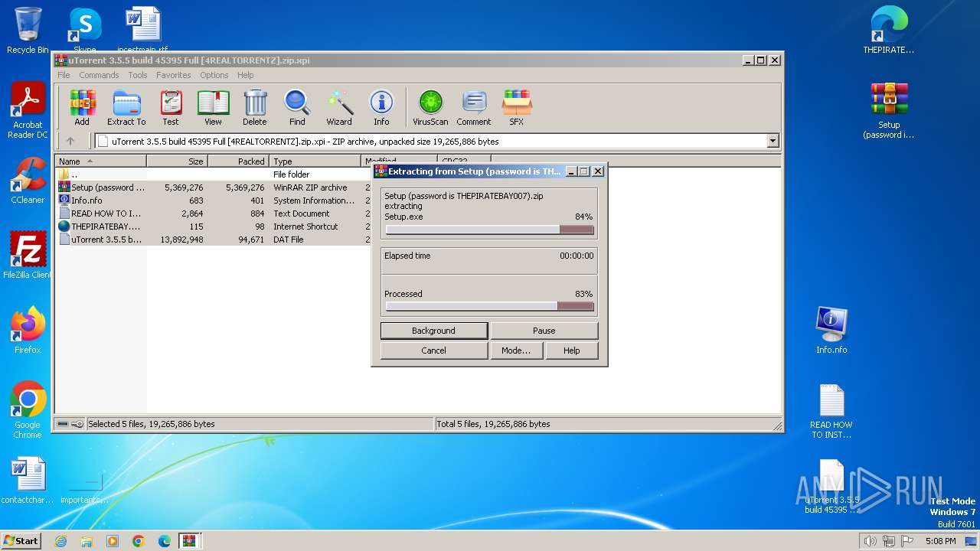Sort by Name column header
980x551 pixels.
click(101, 161)
